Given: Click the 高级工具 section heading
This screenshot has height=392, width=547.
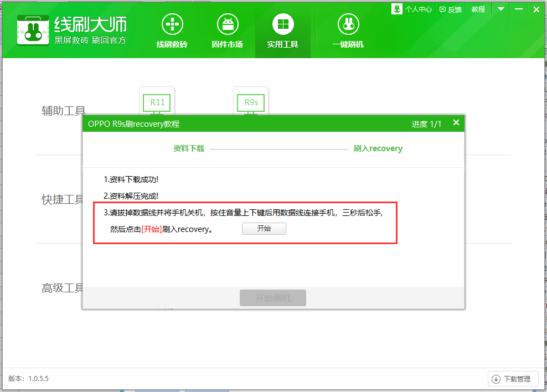Looking at the screenshot, I should click(x=62, y=288).
